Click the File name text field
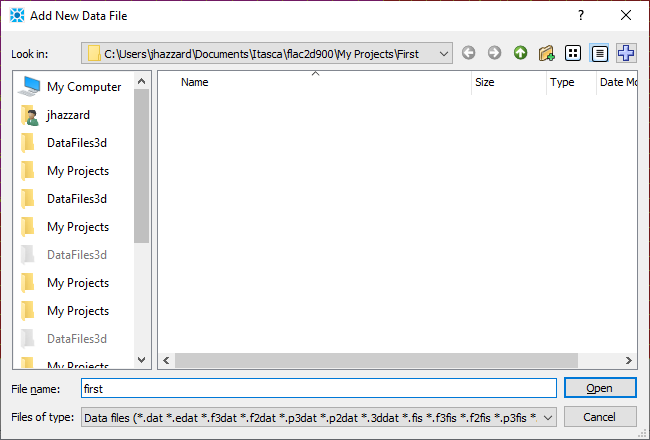The image size is (650, 440). (318, 388)
